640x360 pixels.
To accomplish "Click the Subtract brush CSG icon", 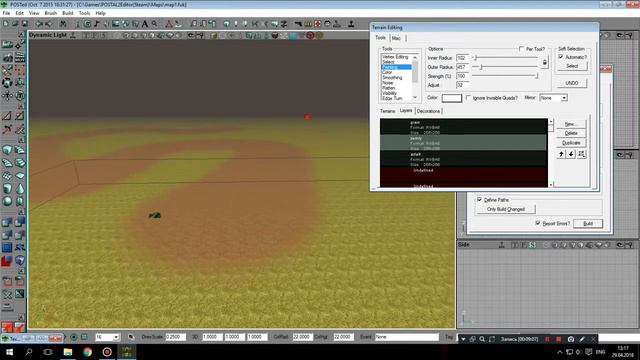I will click(x=20, y=222).
